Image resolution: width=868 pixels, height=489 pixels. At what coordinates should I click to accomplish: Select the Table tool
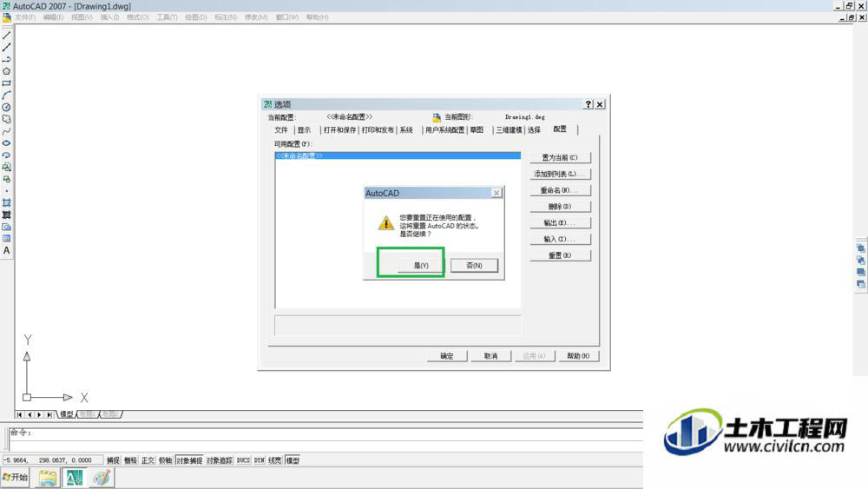[x=7, y=239]
